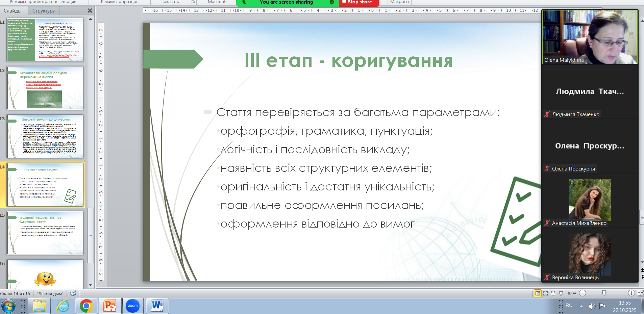Image resolution: width=644 pixels, height=314 pixels.
Task: Open Microsoft Word from the taskbar
Action: click(157, 306)
